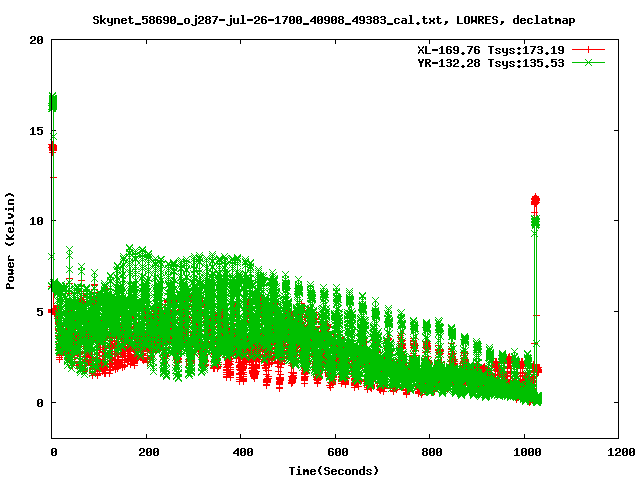
Task: Click the green legend line sample for YR
Action: [x=588, y=62]
